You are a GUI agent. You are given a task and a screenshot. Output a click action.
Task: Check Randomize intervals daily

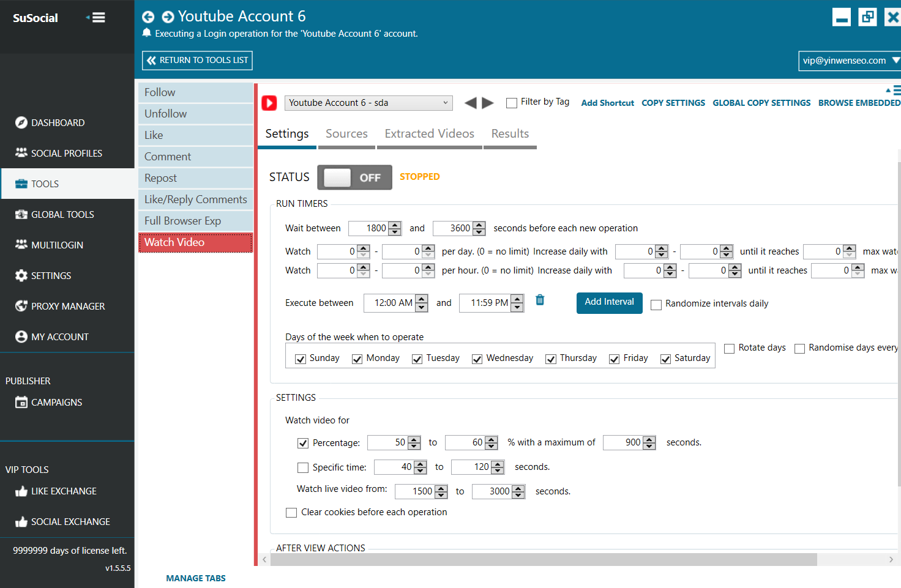[x=656, y=305]
